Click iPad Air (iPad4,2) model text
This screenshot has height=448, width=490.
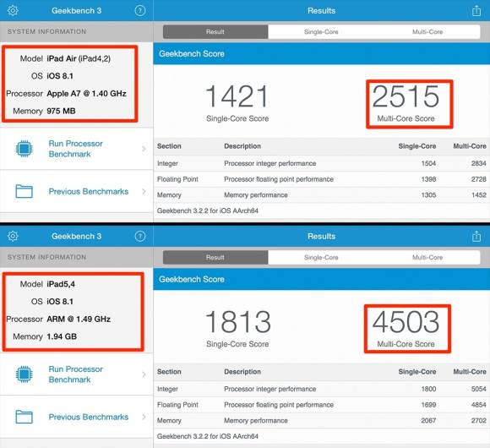79,58
